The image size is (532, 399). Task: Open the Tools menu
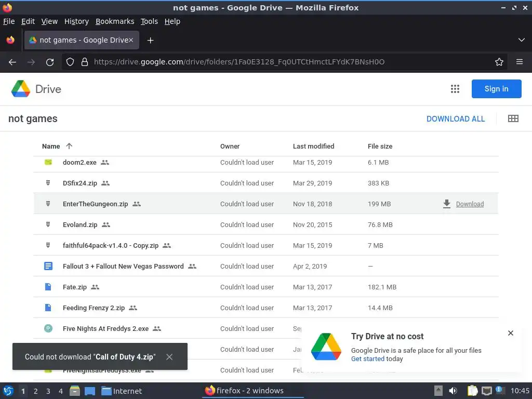[x=149, y=21]
